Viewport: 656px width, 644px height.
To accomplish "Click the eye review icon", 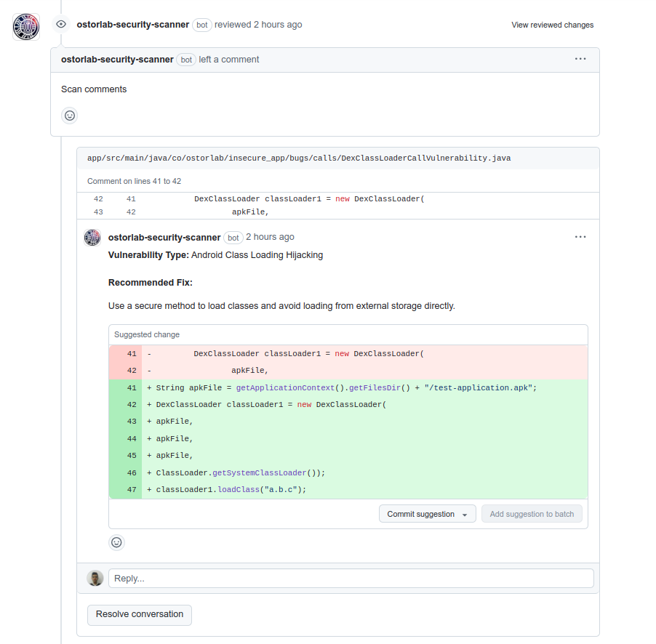I will click(61, 24).
